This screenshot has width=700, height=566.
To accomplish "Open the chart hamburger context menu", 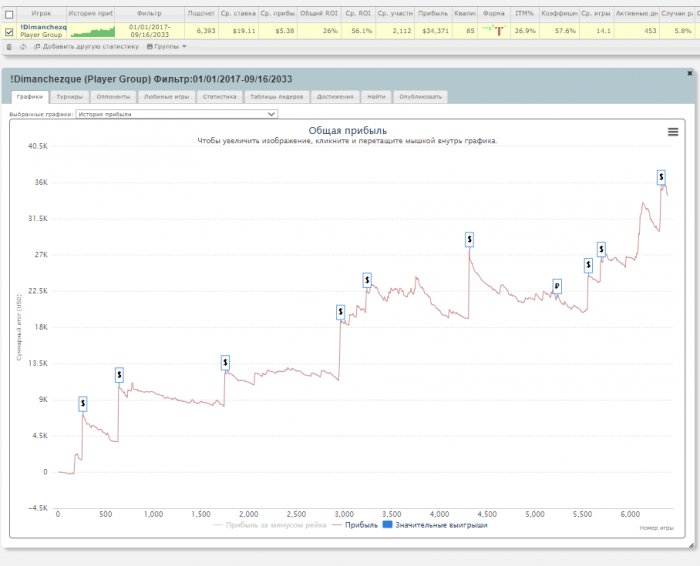I will coord(673,132).
